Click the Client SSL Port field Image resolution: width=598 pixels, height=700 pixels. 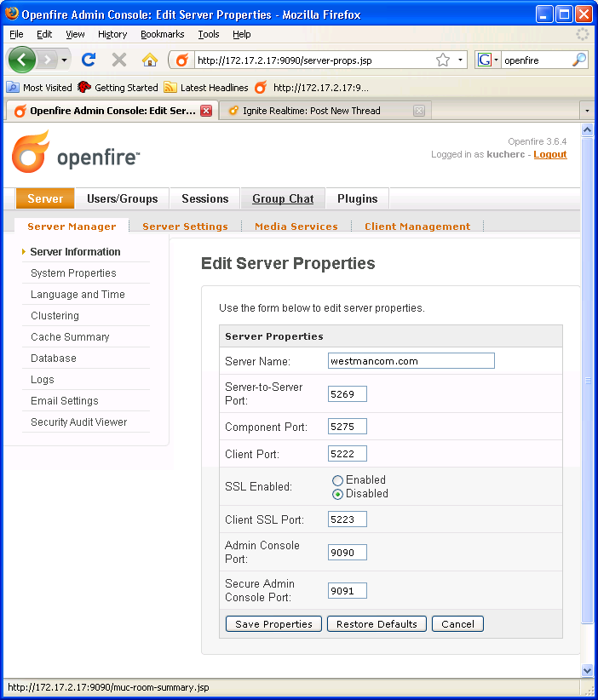pyautogui.click(x=347, y=519)
